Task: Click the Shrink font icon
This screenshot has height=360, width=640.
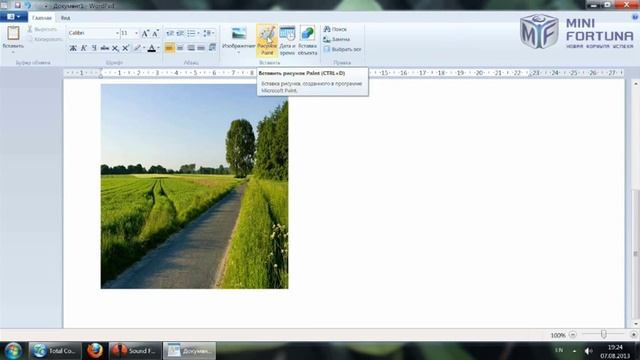Action: point(155,33)
